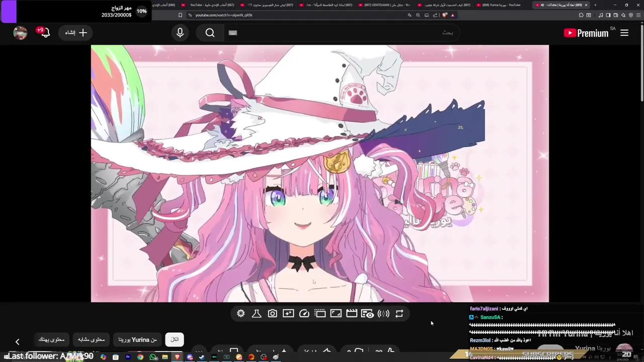Screen dimensions: 644x362
Task: Open Steam from the taskbar
Action: (x=202, y=357)
